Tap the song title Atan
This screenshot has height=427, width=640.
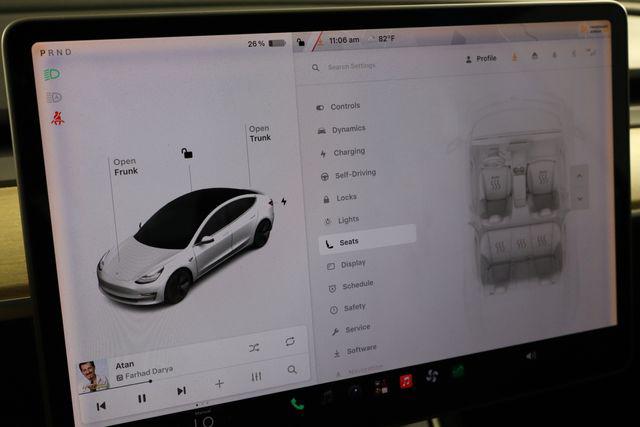coord(124,365)
